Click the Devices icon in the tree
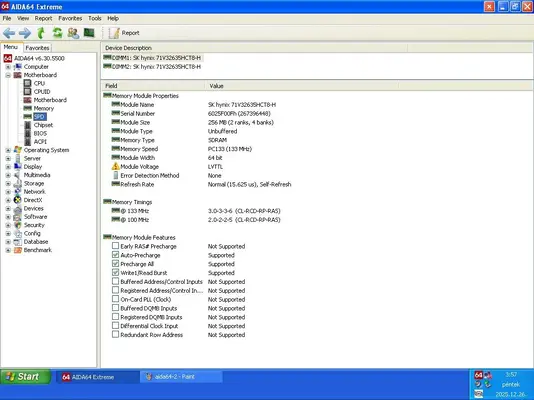The image size is (534, 400). pos(18,209)
